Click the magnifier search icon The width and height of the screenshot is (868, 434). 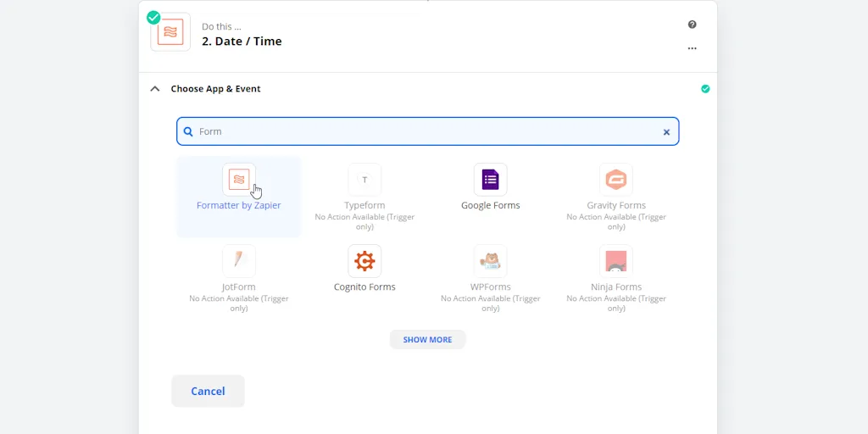coord(188,131)
